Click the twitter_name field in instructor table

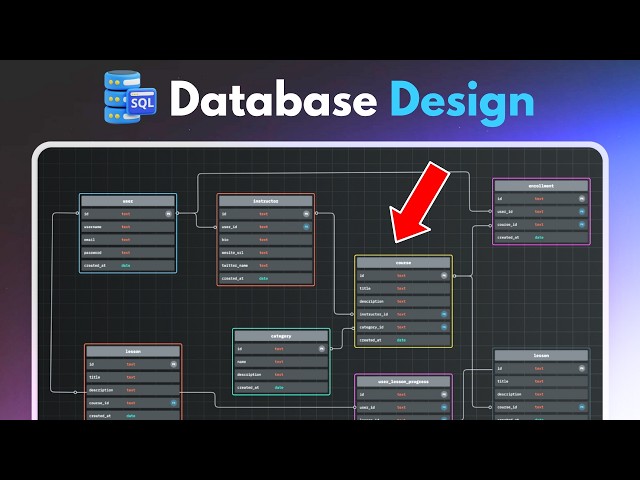coord(266,265)
